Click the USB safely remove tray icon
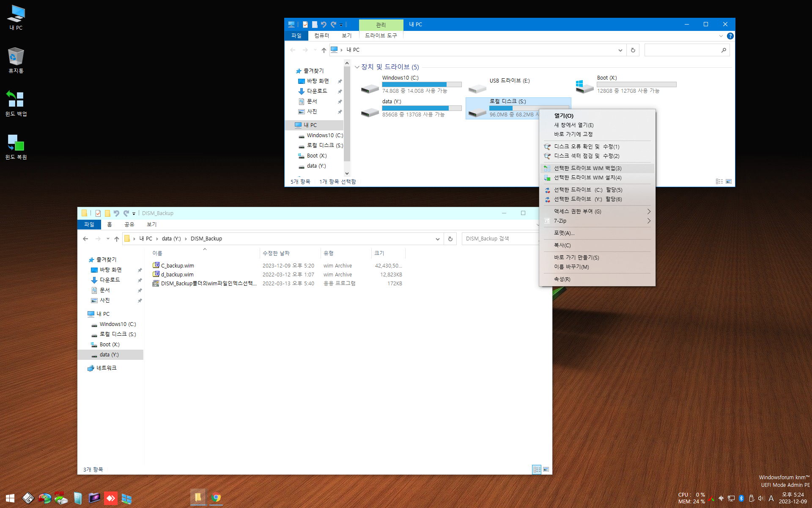This screenshot has height=508, width=812. pos(752,498)
